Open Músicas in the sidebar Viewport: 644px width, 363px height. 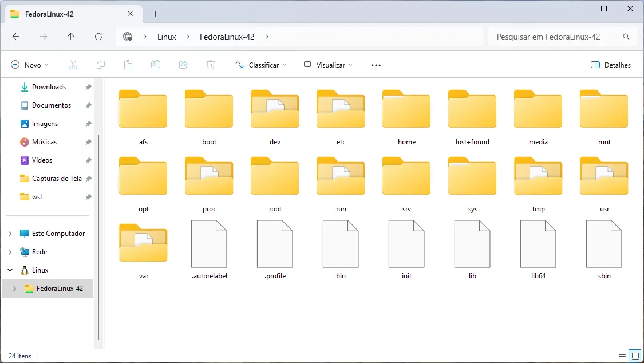point(44,142)
